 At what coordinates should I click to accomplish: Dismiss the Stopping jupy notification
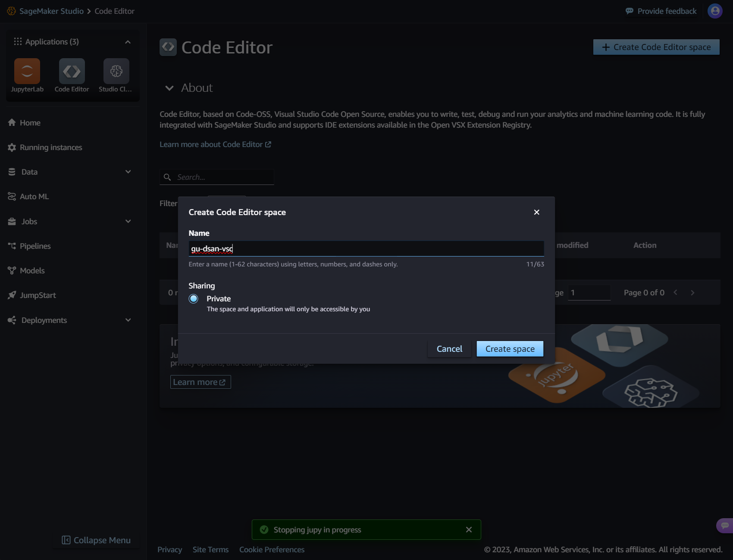469,530
